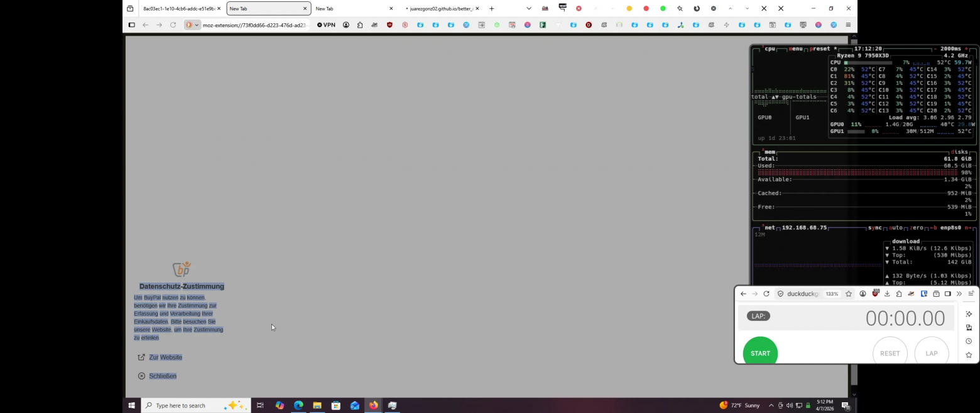Click the AI sparkle icon in the popup sidebar
This screenshot has width=980, height=413.
[x=968, y=314]
